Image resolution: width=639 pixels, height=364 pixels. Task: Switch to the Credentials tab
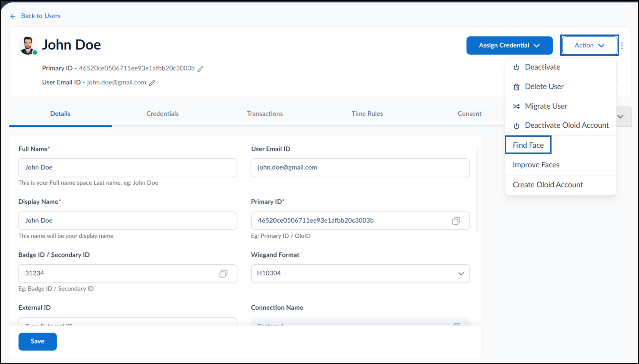(162, 114)
